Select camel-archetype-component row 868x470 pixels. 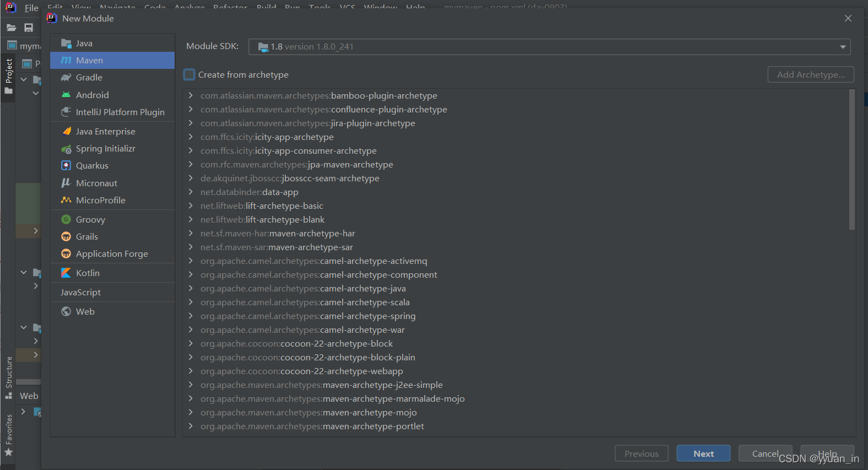pyautogui.click(x=517, y=274)
